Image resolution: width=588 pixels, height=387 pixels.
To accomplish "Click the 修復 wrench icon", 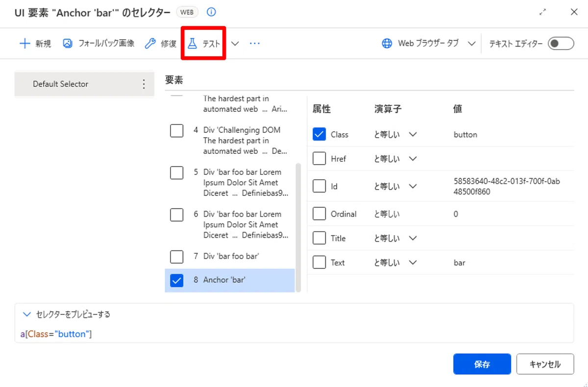I will pyautogui.click(x=150, y=44).
